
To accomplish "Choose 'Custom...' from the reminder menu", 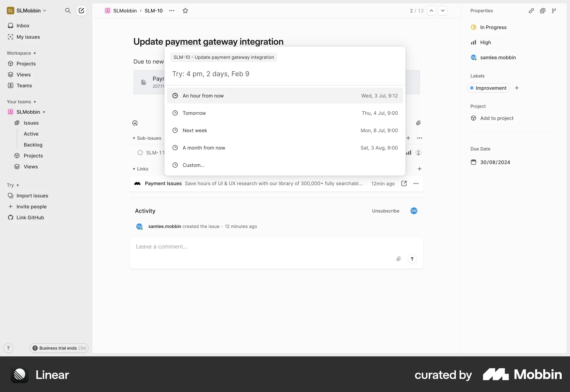I will click(193, 165).
